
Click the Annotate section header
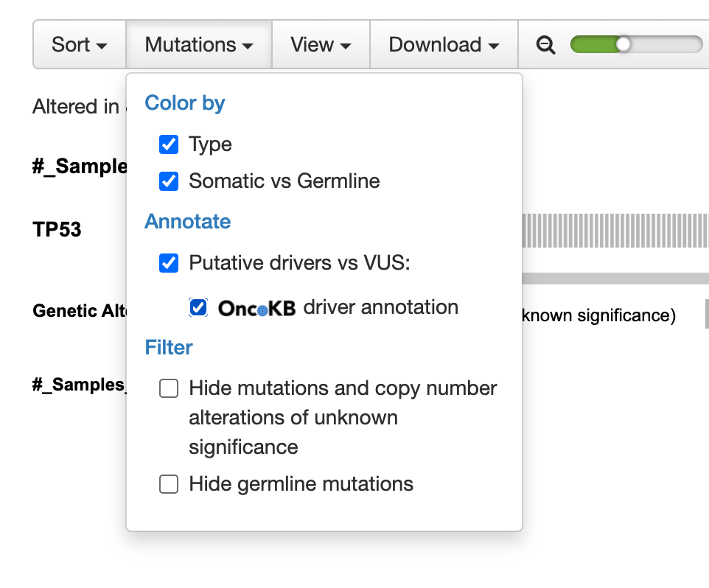(188, 222)
